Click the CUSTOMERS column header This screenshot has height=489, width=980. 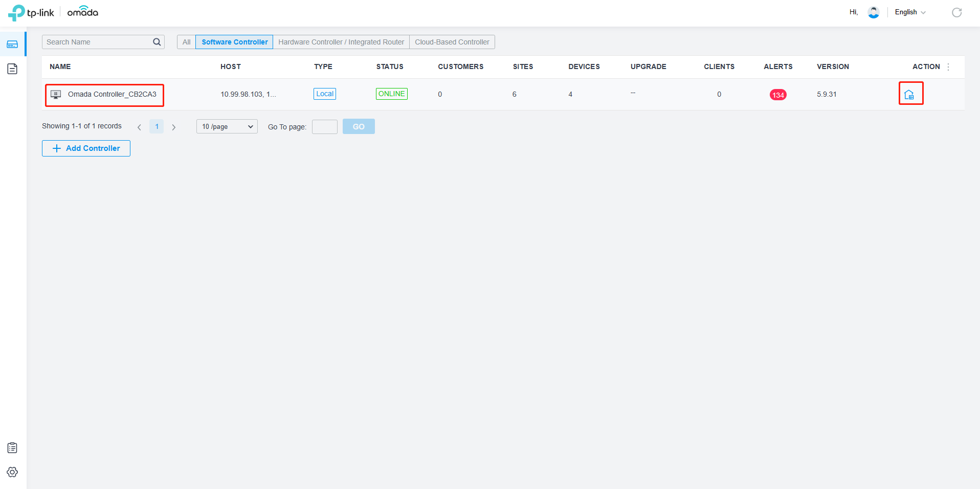click(461, 67)
